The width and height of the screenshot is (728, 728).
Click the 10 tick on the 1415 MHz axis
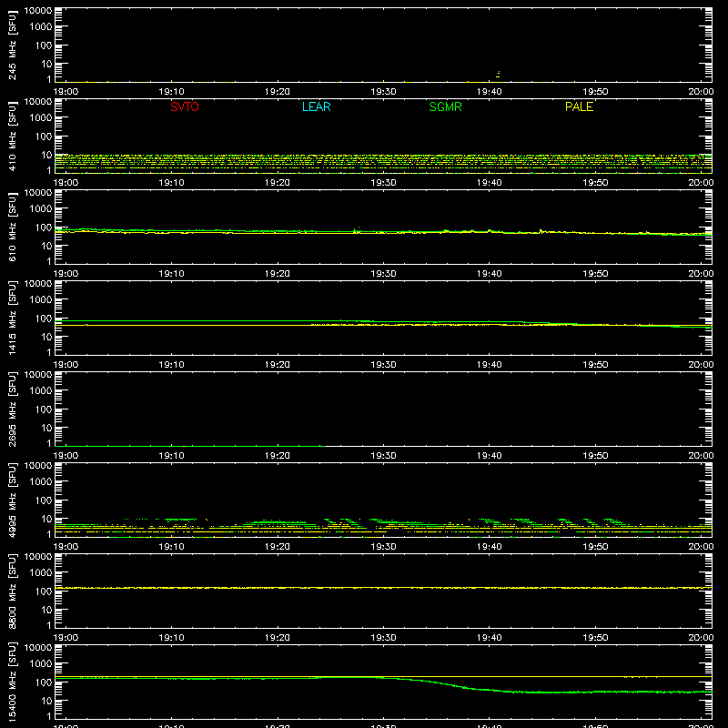pos(46,337)
